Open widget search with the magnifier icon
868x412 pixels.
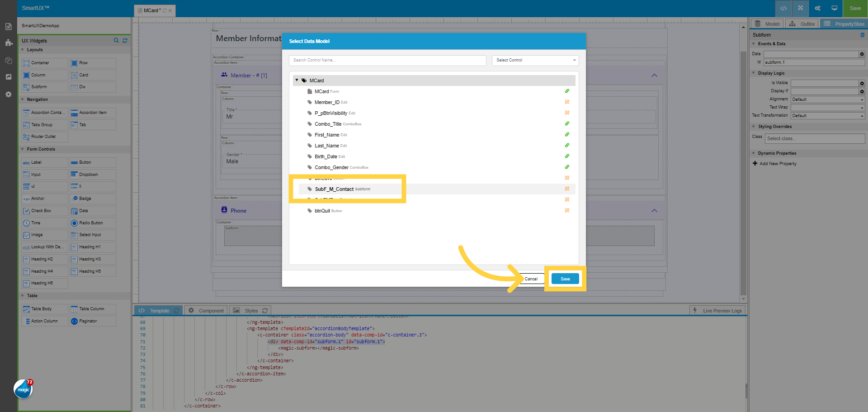click(116, 40)
